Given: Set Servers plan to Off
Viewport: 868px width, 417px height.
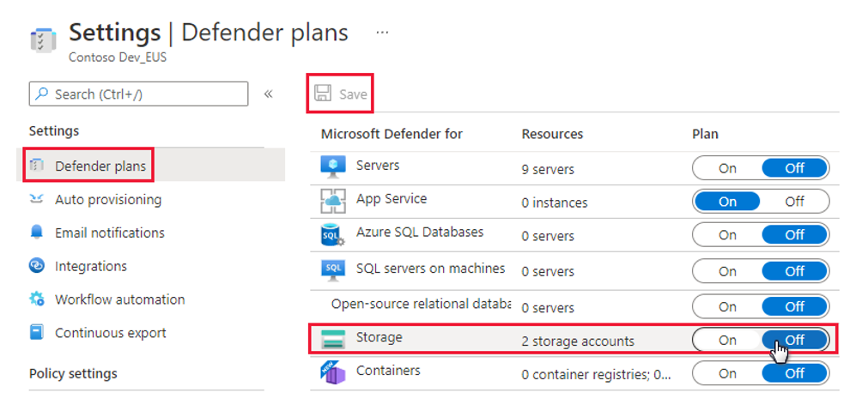Looking at the screenshot, I should click(x=794, y=168).
